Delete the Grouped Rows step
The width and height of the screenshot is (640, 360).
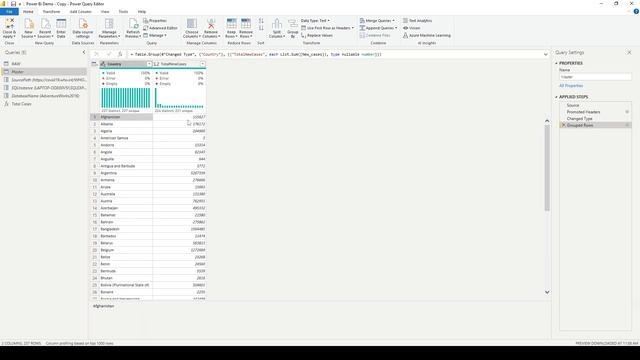[x=563, y=125]
